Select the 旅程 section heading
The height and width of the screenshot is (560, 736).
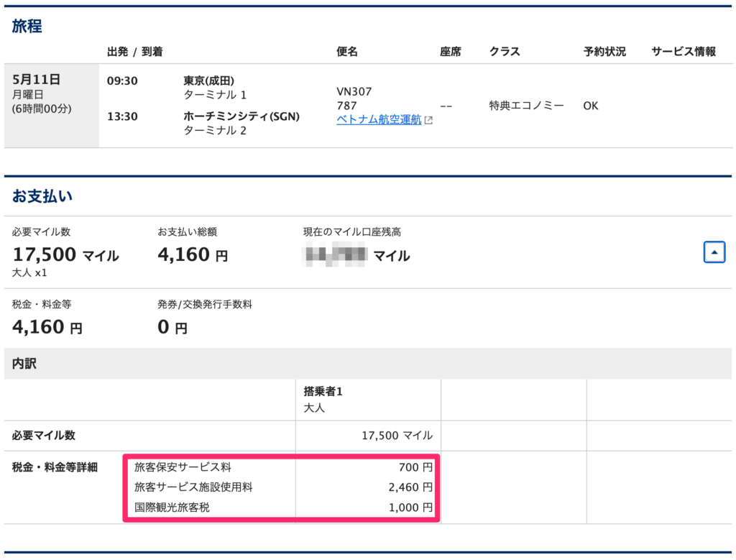point(27,26)
